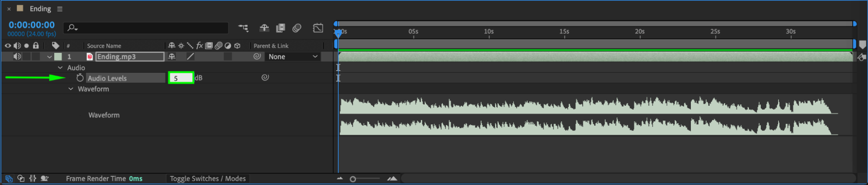868x185 pixels.
Task: Click the Frame Blending column header icon
Action: 209,45
